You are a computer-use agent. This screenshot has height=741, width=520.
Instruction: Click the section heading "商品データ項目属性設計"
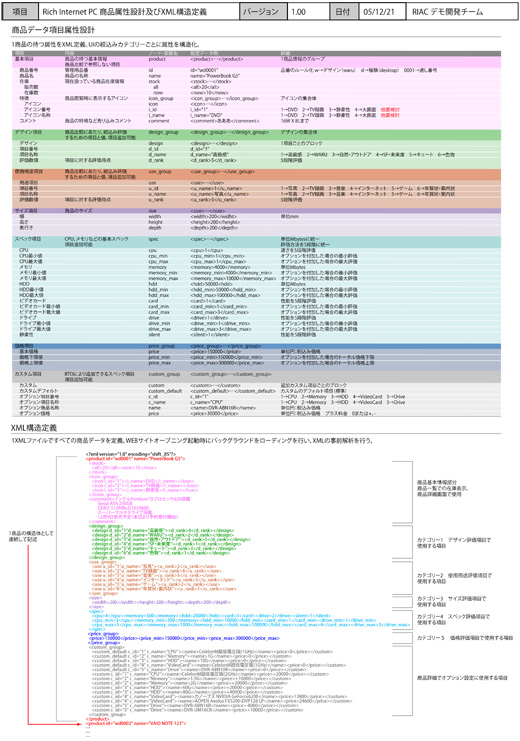pos(53,30)
